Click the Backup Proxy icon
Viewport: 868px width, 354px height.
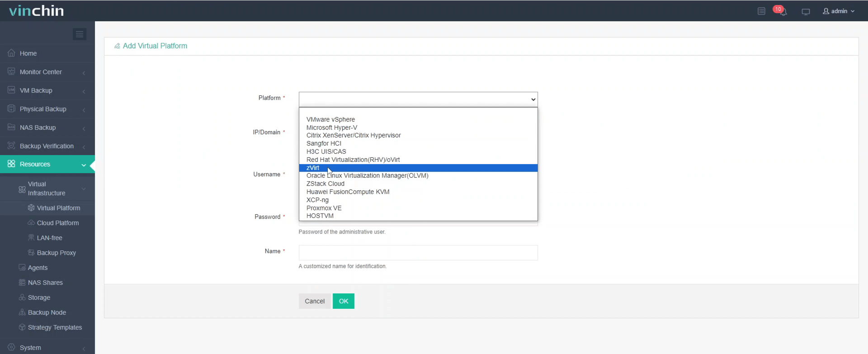pyautogui.click(x=31, y=252)
